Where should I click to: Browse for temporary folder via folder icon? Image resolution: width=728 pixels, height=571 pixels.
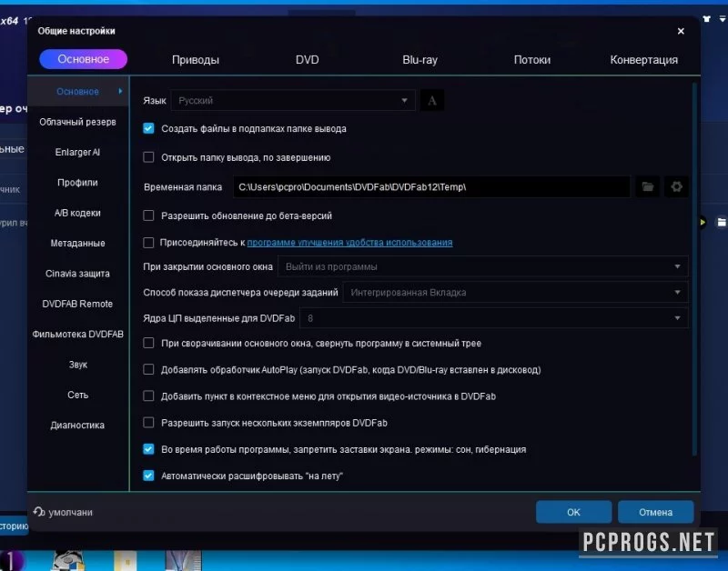[648, 187]
